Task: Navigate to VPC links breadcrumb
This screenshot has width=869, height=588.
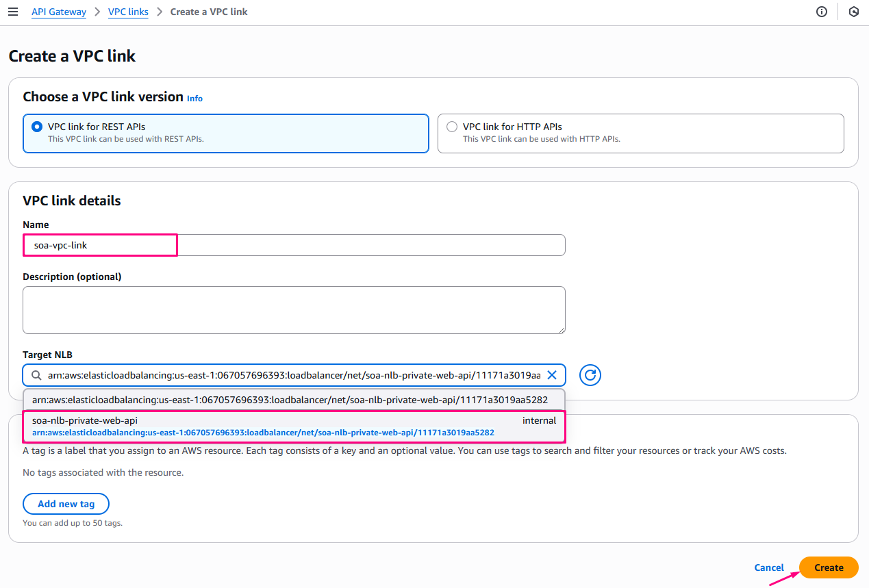Action: (x=128, y=12)
